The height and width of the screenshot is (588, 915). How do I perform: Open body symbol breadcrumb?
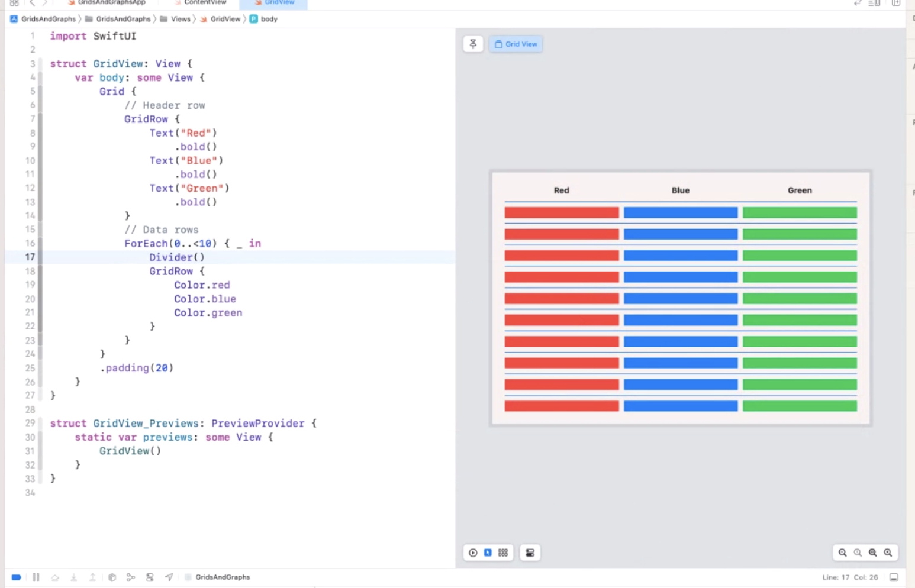click(x=263, y=19)
